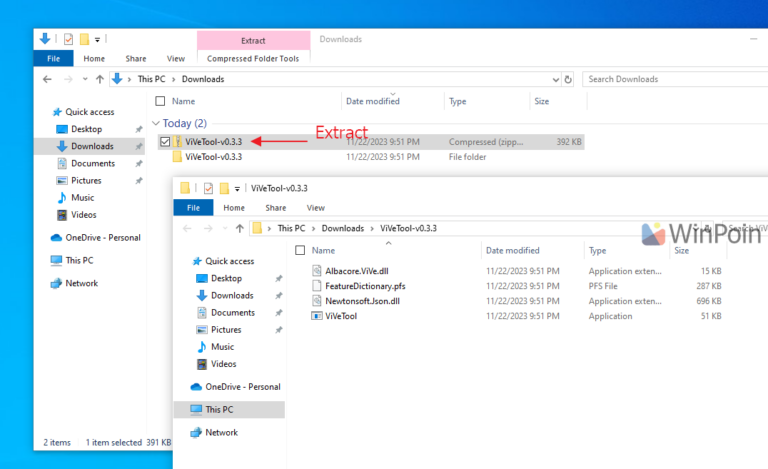
Task: Open Compressed Folder Tools tab
Action: tap(253, 58)
